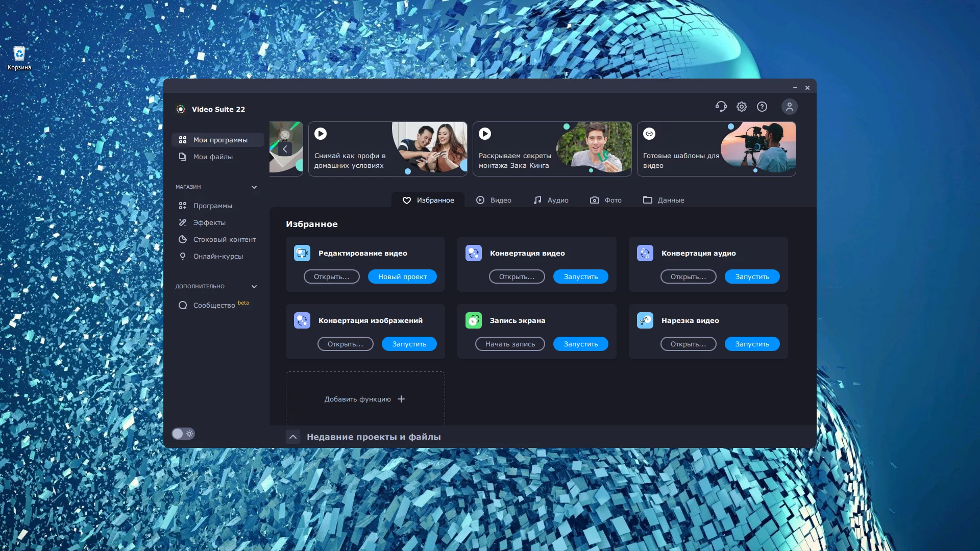980x551 pixels.
Task: Click Запустить under Конвертация аудио
Action: (752, 277)
